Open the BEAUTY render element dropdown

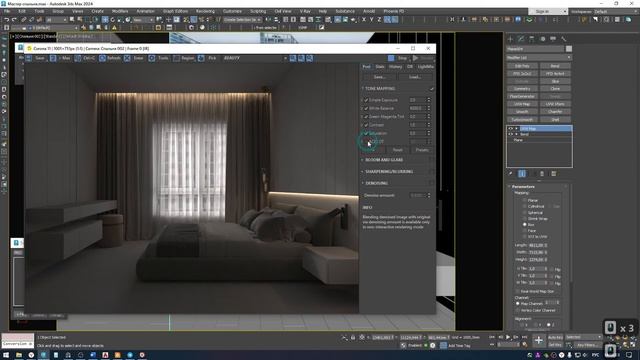click(x=254, y=58)
